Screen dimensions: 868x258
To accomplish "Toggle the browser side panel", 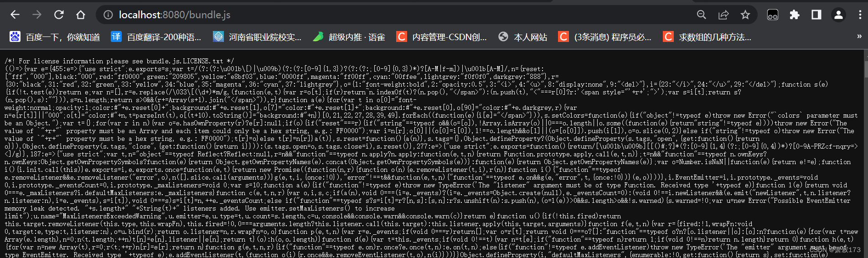I will 816,15.
